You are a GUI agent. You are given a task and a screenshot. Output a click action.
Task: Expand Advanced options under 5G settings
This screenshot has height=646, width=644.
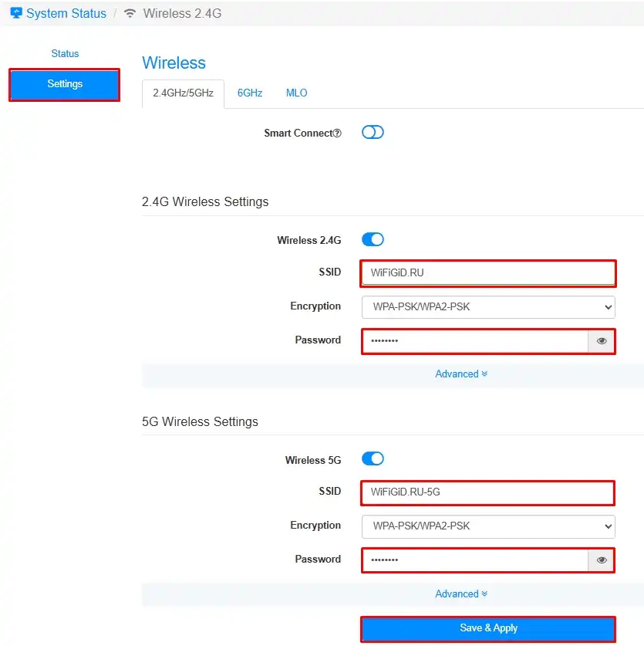[461, 594]
